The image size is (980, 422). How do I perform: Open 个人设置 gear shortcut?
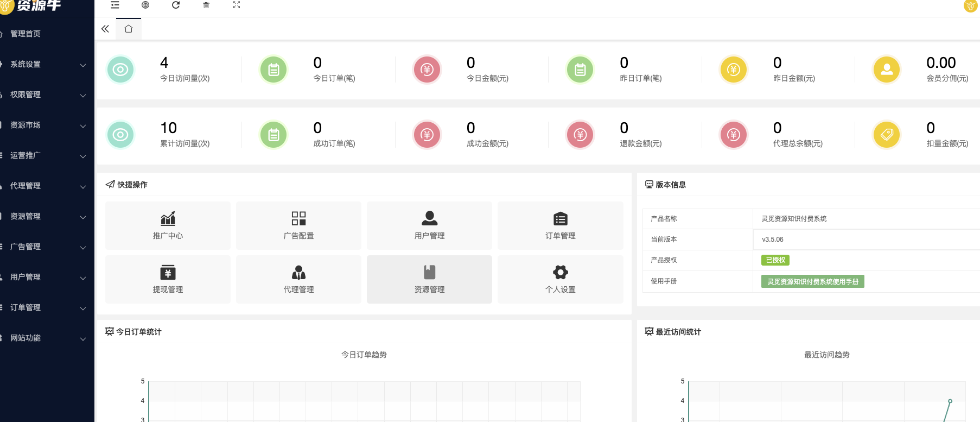pyautogui.click(x=560, y=279)
